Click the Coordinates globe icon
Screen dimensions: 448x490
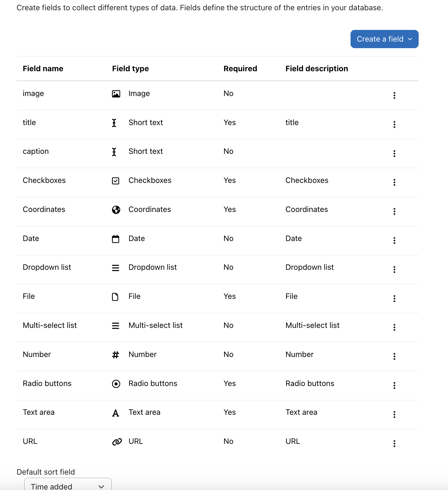[x=116, y=210]
